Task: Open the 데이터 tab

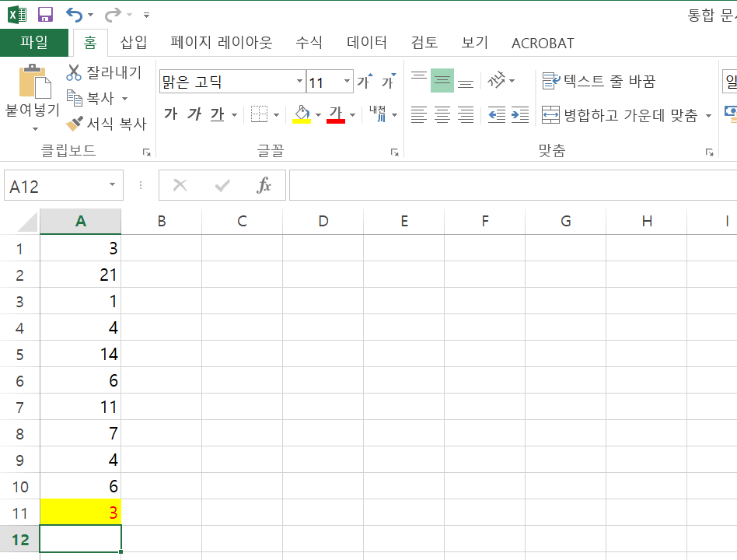Action: 367,43
